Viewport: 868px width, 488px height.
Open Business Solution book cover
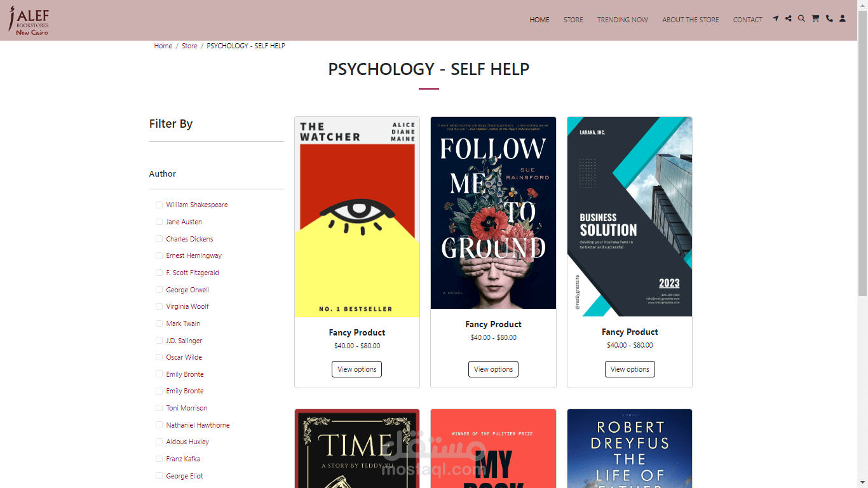pos(630,217)
